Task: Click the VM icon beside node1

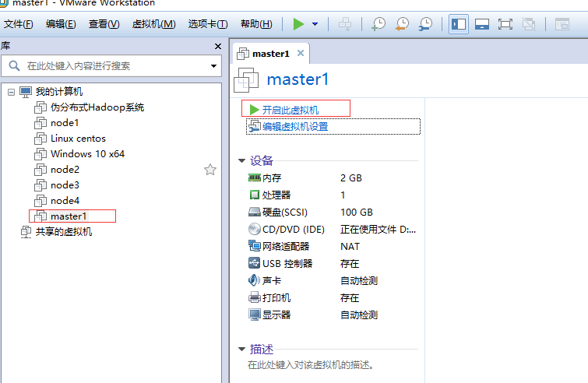Action: click(x=40, y=123)
